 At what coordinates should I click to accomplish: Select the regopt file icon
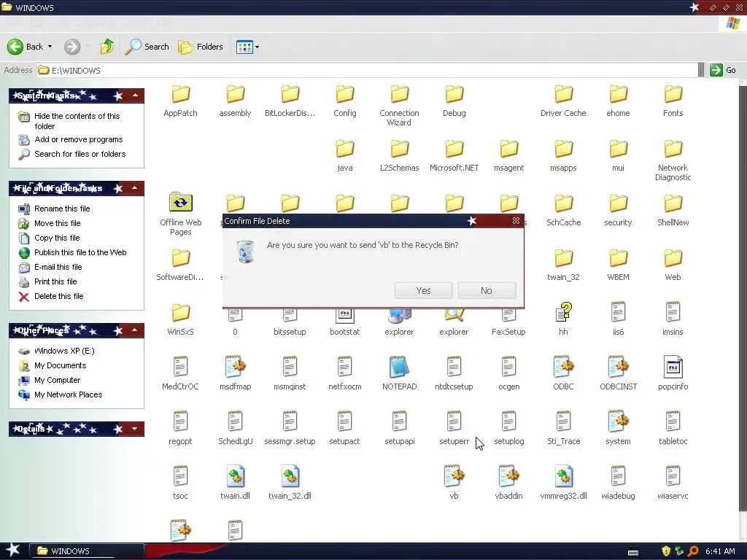(x=181, y=422)
